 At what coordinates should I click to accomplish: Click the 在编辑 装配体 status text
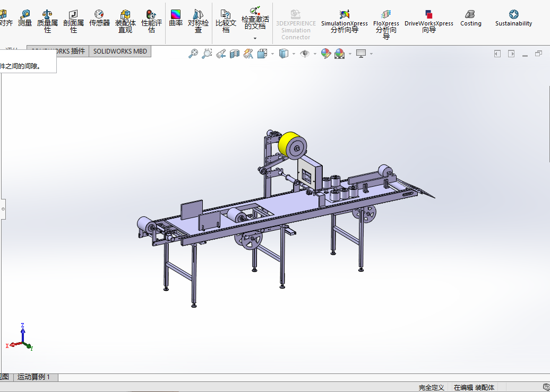pos(474,387)
